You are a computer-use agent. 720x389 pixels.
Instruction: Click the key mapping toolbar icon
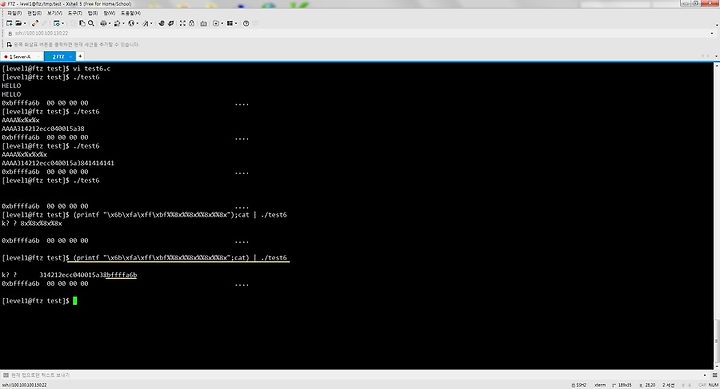point(203,23)
